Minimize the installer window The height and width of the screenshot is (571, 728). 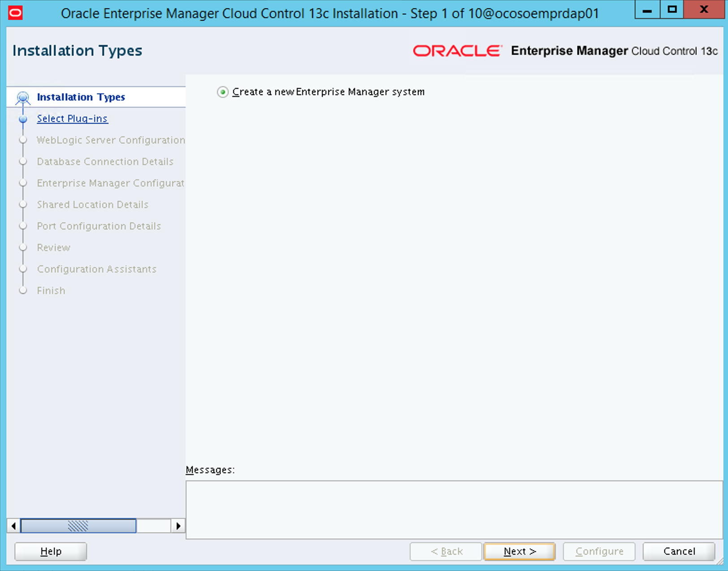pos(647,9)
